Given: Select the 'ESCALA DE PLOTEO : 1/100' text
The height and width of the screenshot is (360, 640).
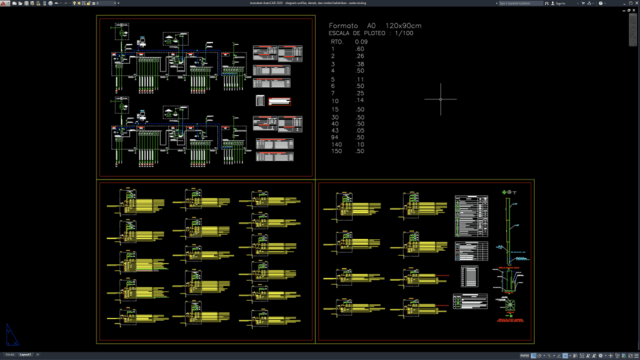Looking at the screenshot, I should [371, 33].
